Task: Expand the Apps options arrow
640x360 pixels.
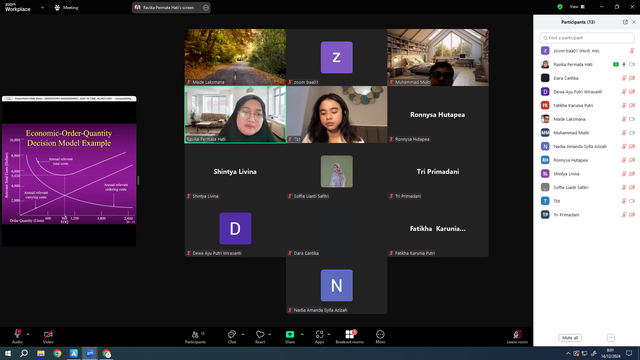Action: (329, 334)
